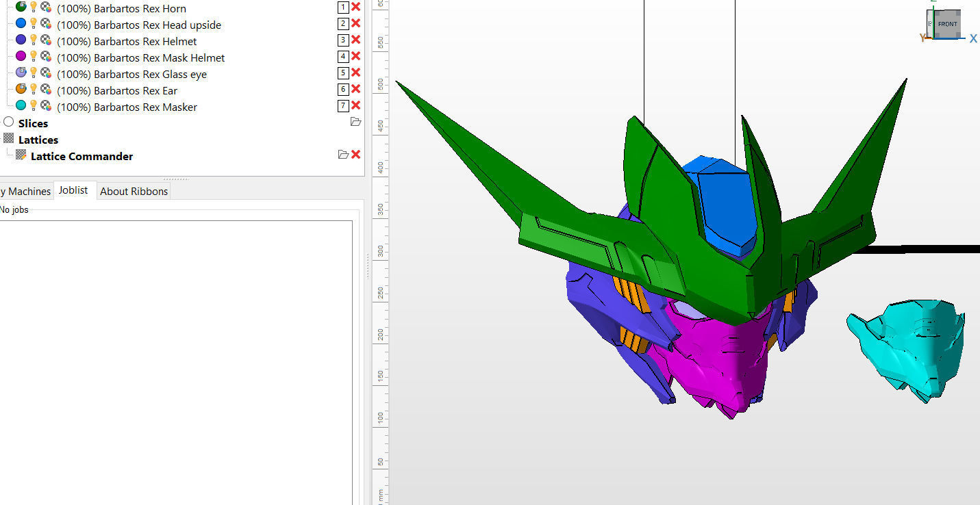The height and width of the screenshot is (505, 980).
Task: Remove the Barbartos Rex Horn part
Action: (x=355, y=7)
